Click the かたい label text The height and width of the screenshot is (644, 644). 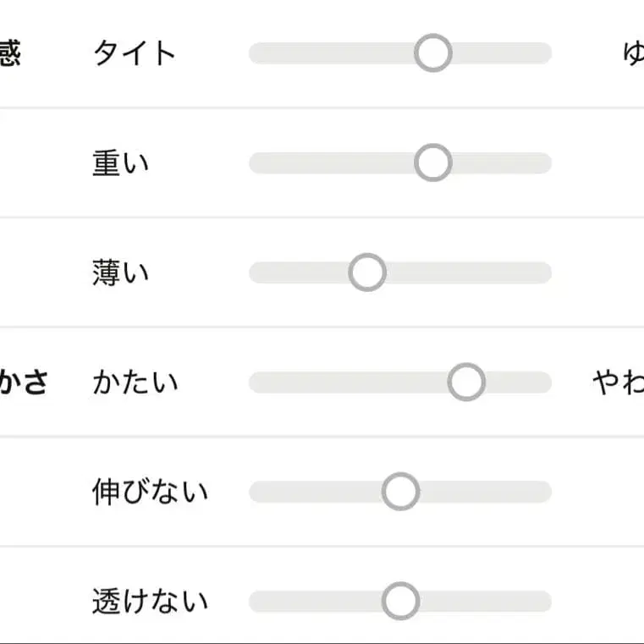pos(135,383)
